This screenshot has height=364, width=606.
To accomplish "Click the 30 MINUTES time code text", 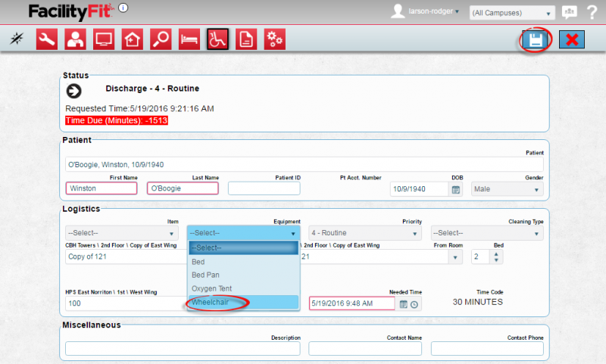I will click(x=478, y=302).
